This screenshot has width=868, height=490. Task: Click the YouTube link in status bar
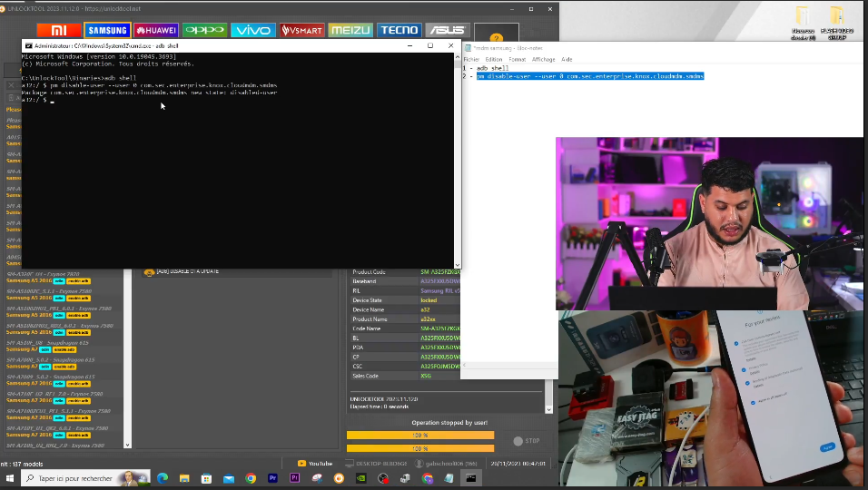point(315,464)
